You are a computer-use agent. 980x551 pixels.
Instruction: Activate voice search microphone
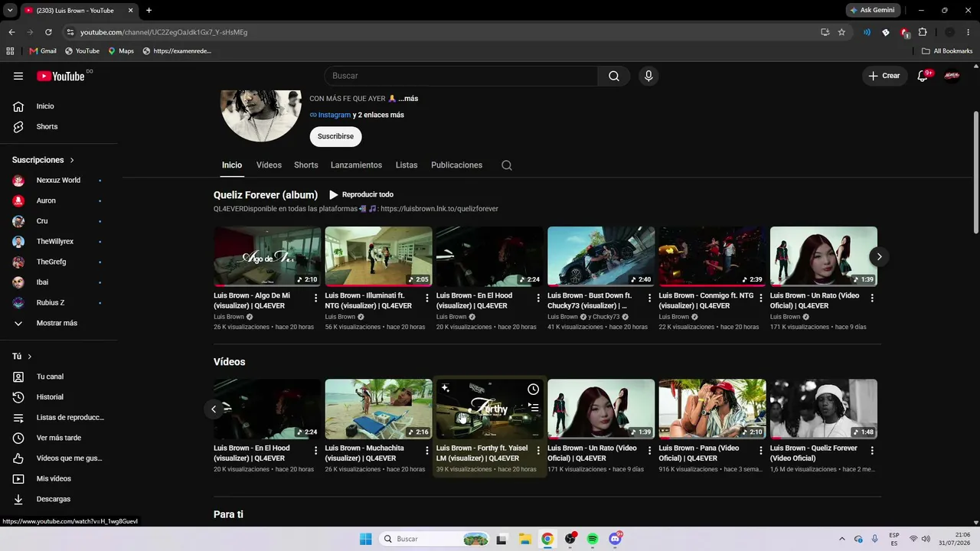[x=648, y=76]
